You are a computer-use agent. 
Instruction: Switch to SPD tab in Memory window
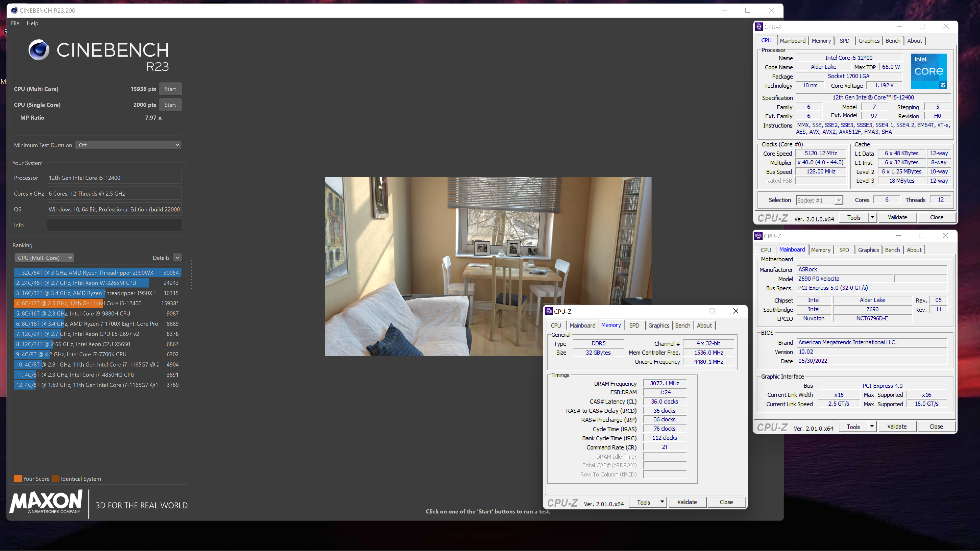coord(634,325)
